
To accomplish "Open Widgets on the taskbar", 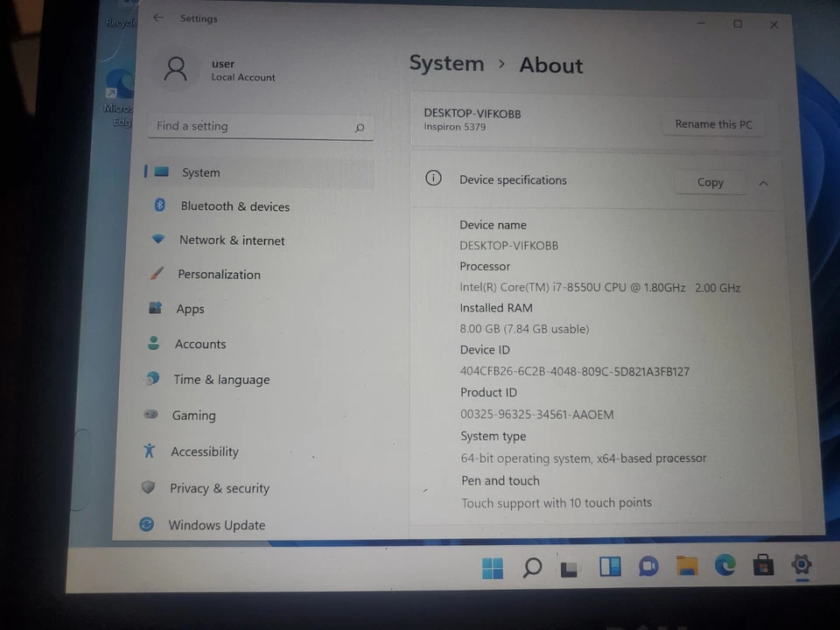I will (610, 566).
